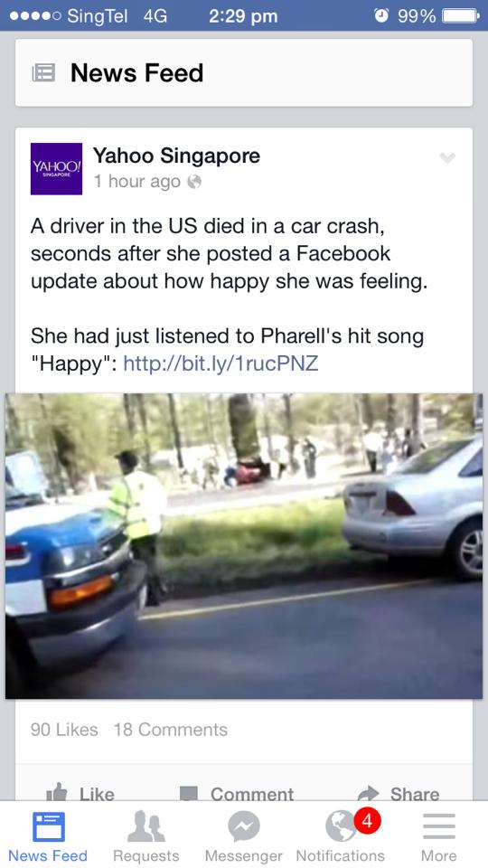Tap the Yahoo Singapore page name
This screenshot has width=488, height=868.
coord(176,156)
